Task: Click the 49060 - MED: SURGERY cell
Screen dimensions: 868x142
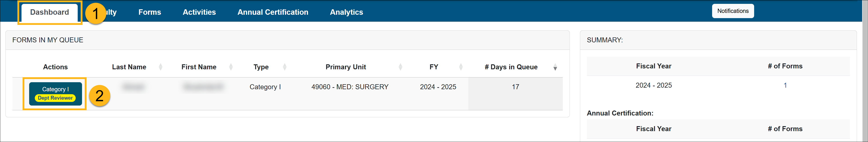Action: tap(350, 87)
